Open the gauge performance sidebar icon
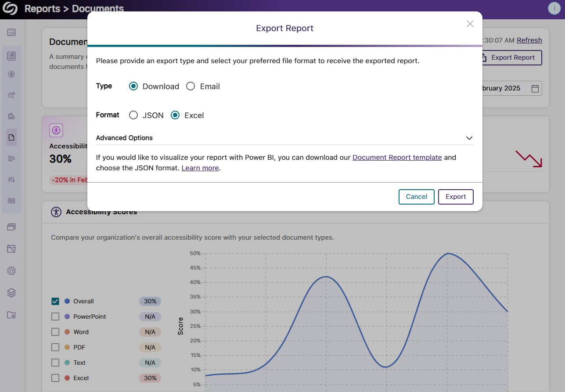 [11, 116]
